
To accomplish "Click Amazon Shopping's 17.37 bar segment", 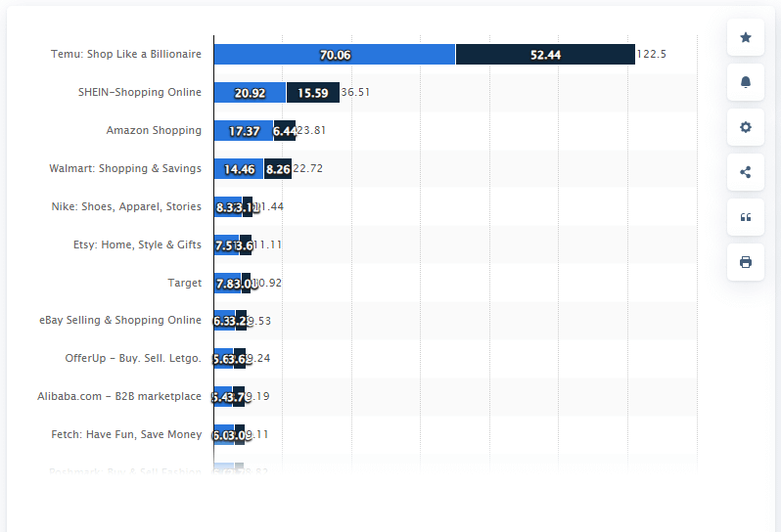I will click(x=244, y=131).
